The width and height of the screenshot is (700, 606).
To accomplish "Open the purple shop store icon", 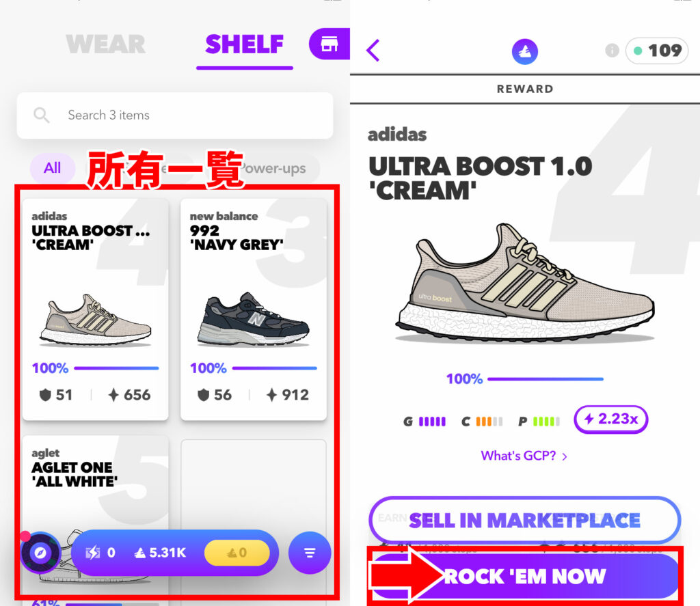I will pyautogui.click(x=329, y=44).
